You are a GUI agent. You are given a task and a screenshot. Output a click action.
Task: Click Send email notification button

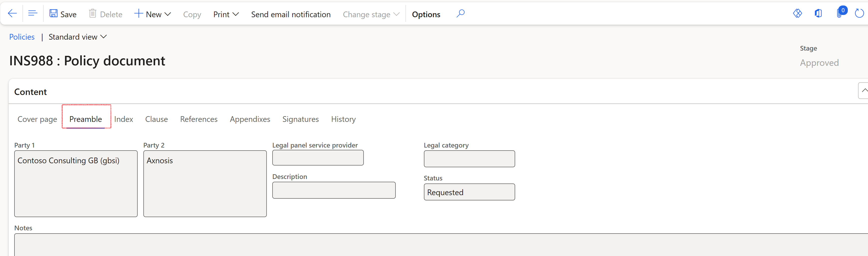tap(290, 14)
